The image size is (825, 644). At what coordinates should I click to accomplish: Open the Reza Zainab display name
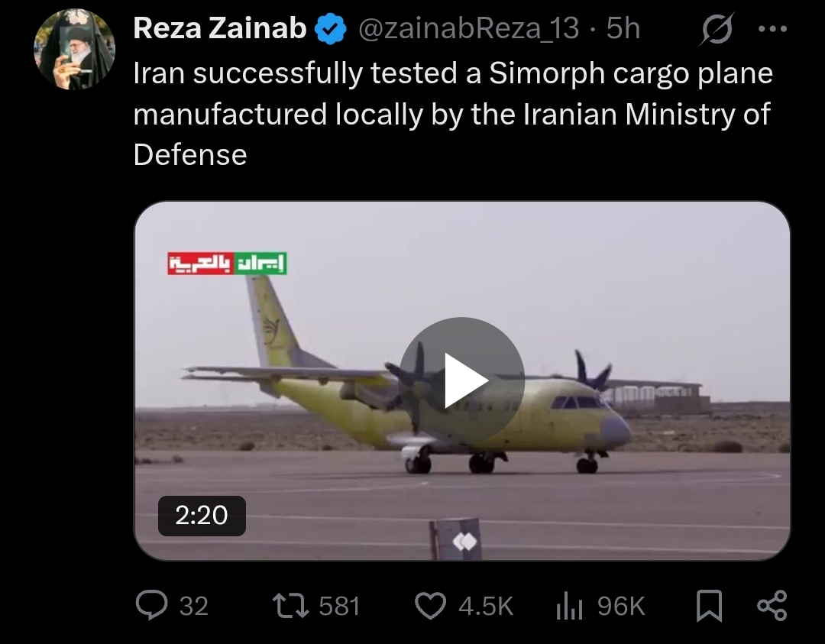click(220, 28)
